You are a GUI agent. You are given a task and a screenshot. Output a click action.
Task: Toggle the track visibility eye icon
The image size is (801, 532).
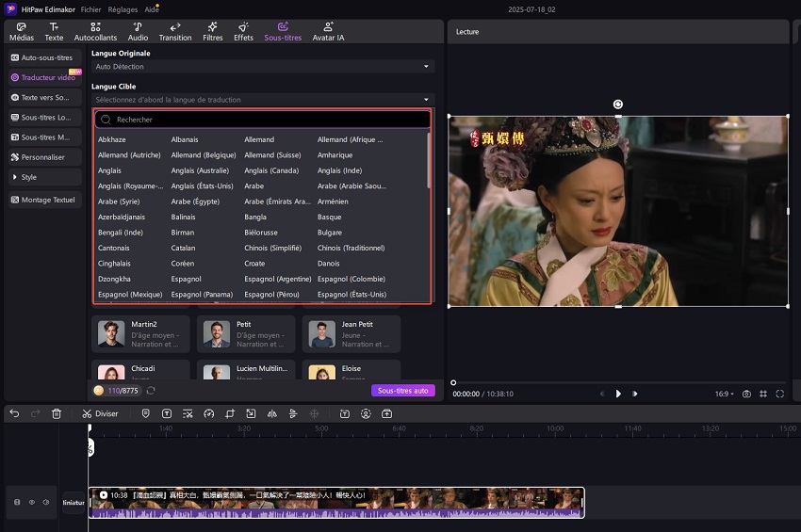[31, 503]
